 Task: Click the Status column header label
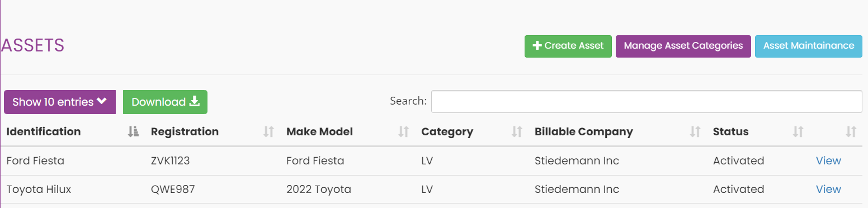(x=730, y=132)
